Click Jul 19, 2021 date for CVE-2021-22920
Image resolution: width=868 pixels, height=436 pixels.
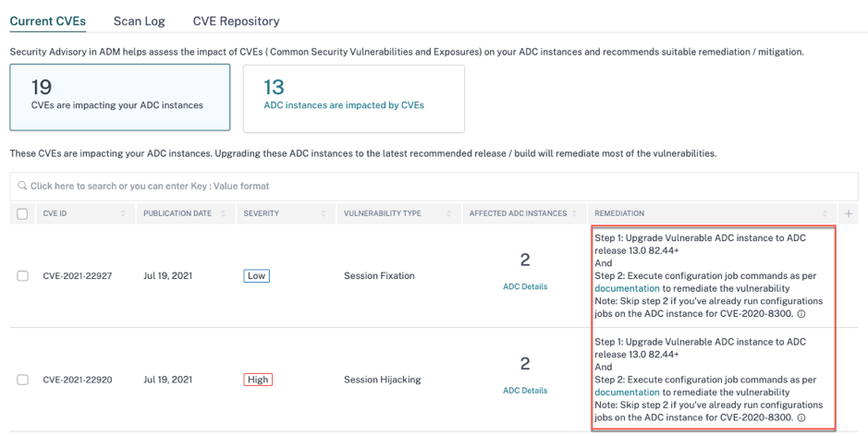(167, 380)
